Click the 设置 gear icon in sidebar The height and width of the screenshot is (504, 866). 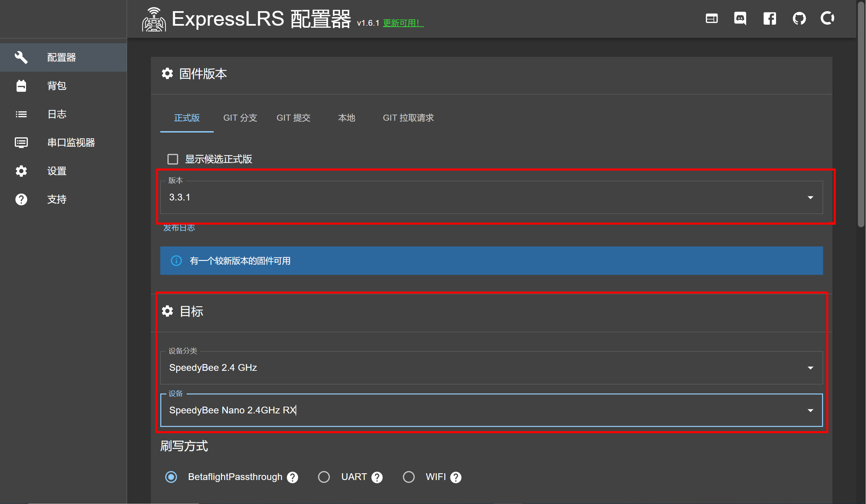coord(21,171)
